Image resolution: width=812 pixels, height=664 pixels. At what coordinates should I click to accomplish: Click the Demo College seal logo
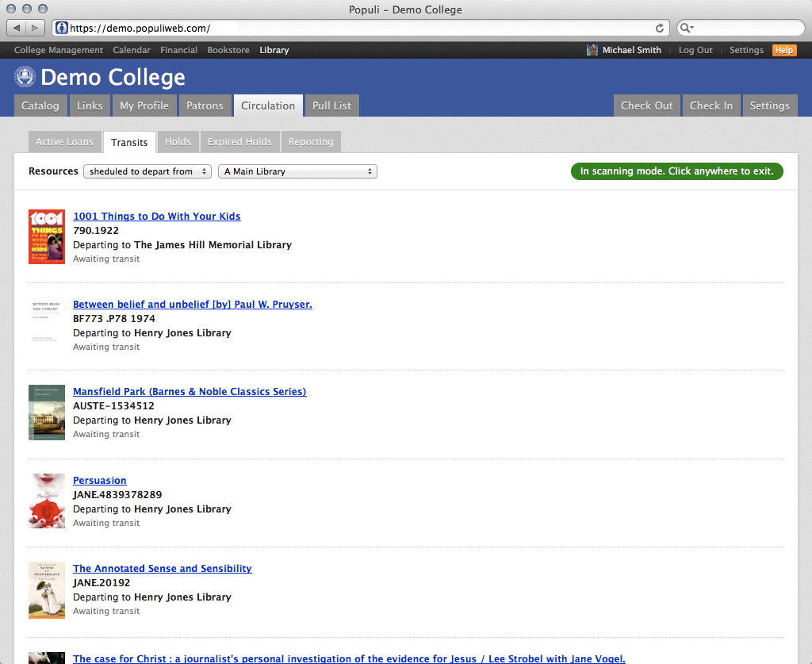25,77
